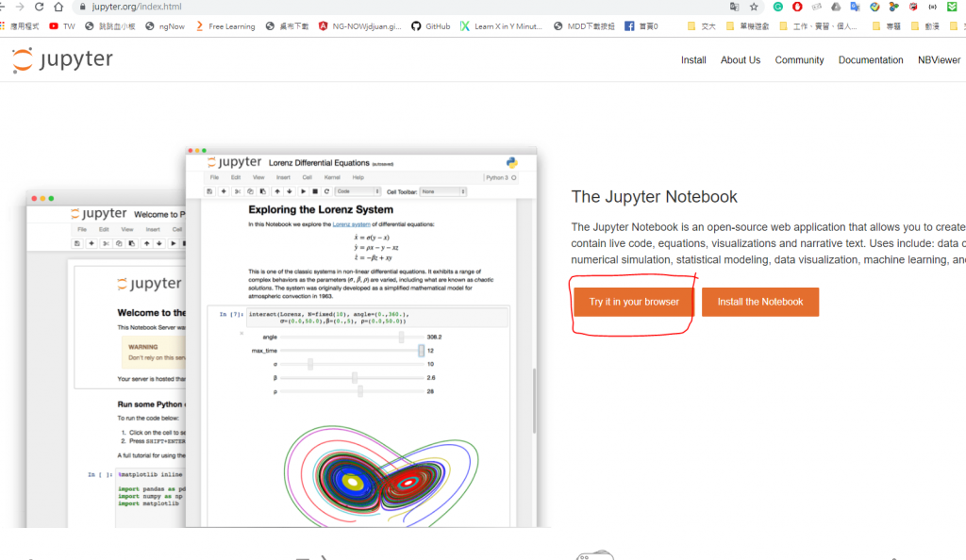Viewport: 966px width, 560px height.
Task: Open the YouTube TW bookmark
Action: [x=61, y=26]
